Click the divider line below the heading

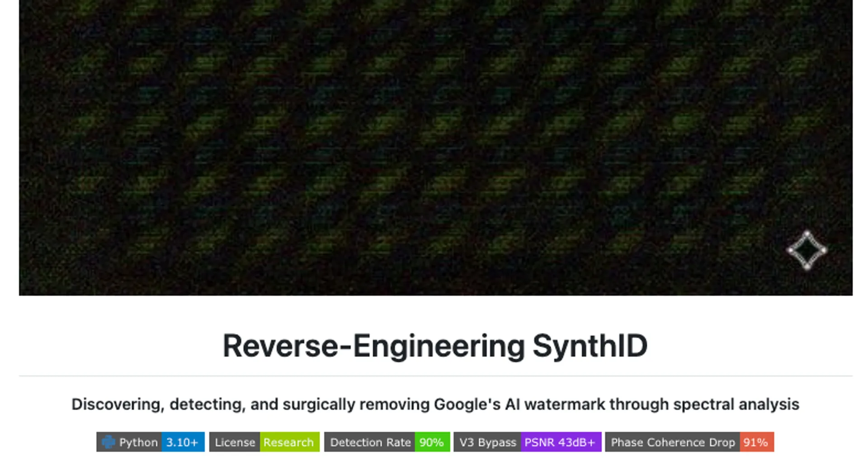click(435, 376)
